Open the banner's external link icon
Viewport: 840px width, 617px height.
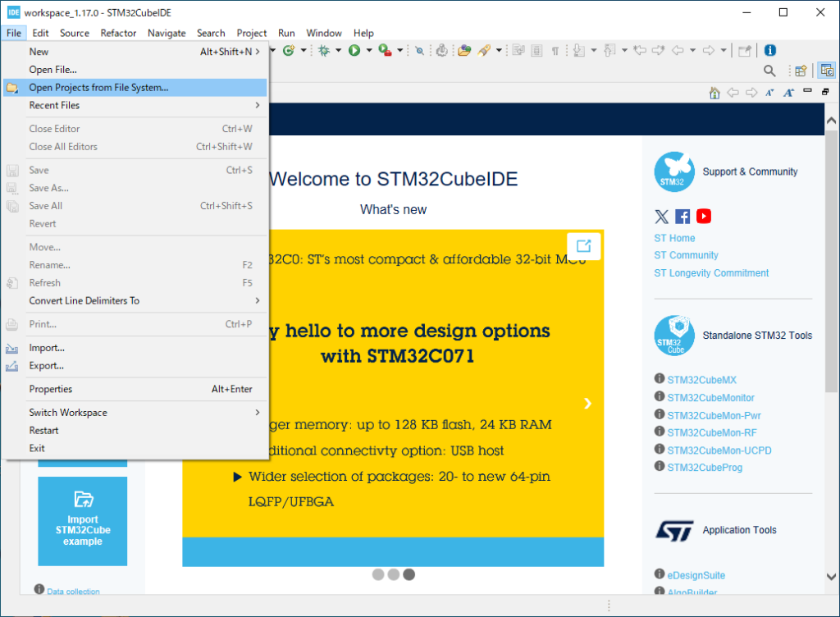pos(583,246)
